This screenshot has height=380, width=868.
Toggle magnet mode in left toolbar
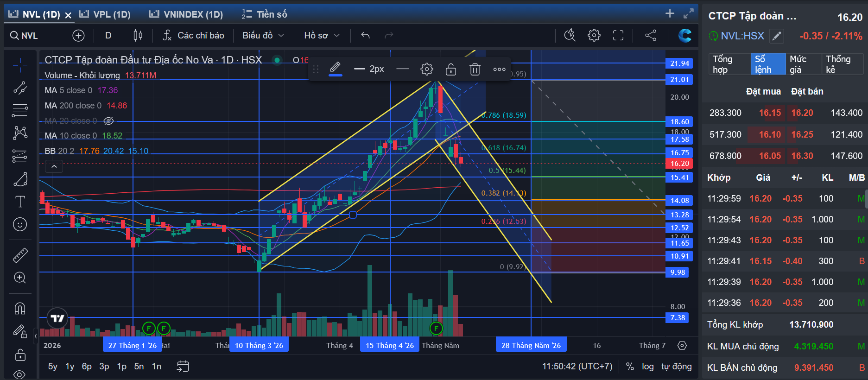[20, 308]
